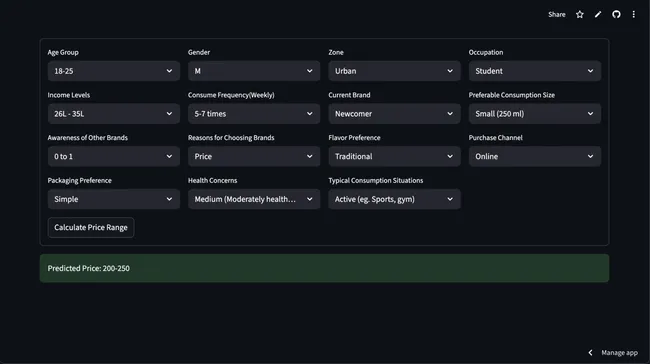Open the Gender dropdown showing M
This screenshot has width=650, height=364.
coord(254,71)
